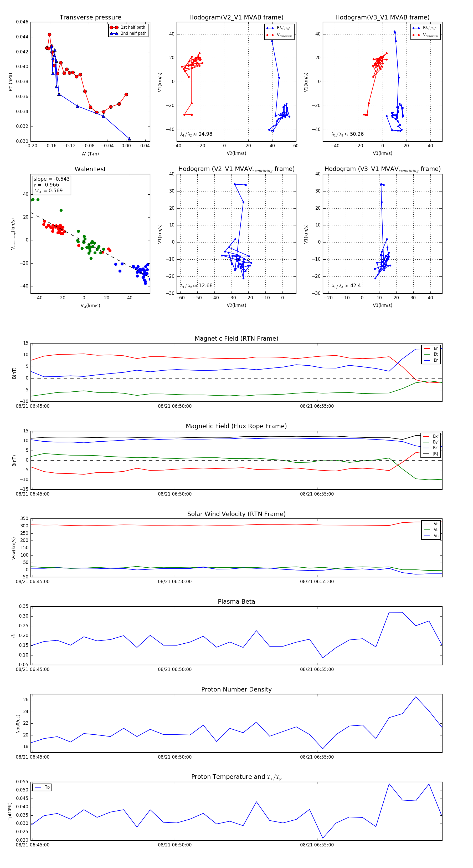
Task: Click the Vremaining legend marker in the V2_V1 MVAB hodogram
Action: (270, 35)
